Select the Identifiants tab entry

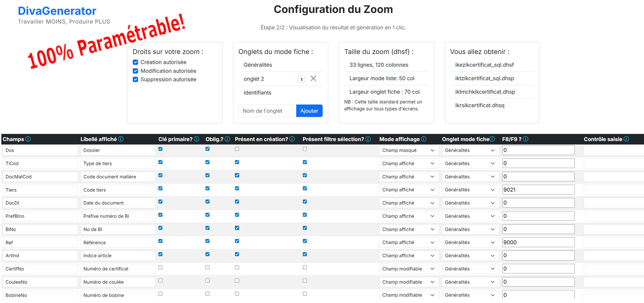[258, 93]
